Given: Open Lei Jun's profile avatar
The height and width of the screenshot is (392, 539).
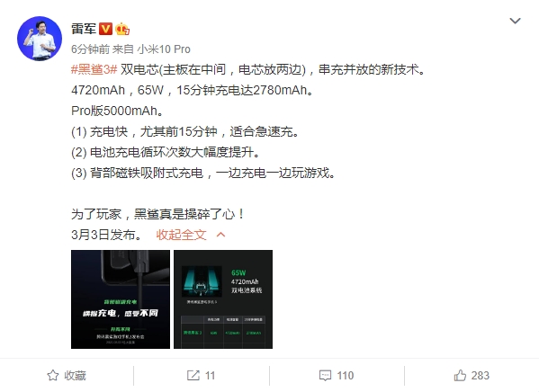Looking at the screenshot, I should [40, 39].
